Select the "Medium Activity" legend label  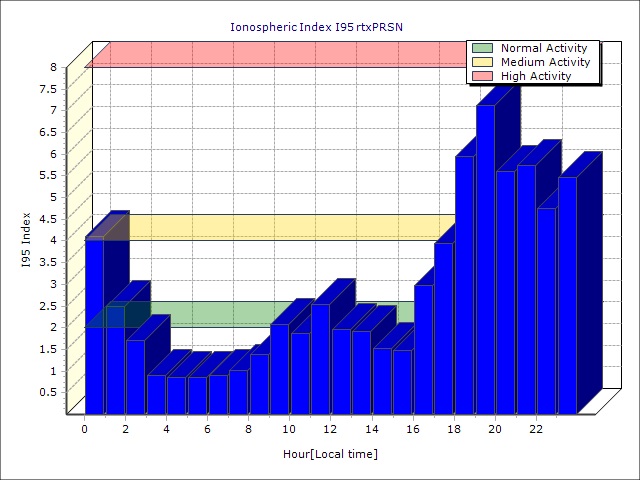pos(545,62)
